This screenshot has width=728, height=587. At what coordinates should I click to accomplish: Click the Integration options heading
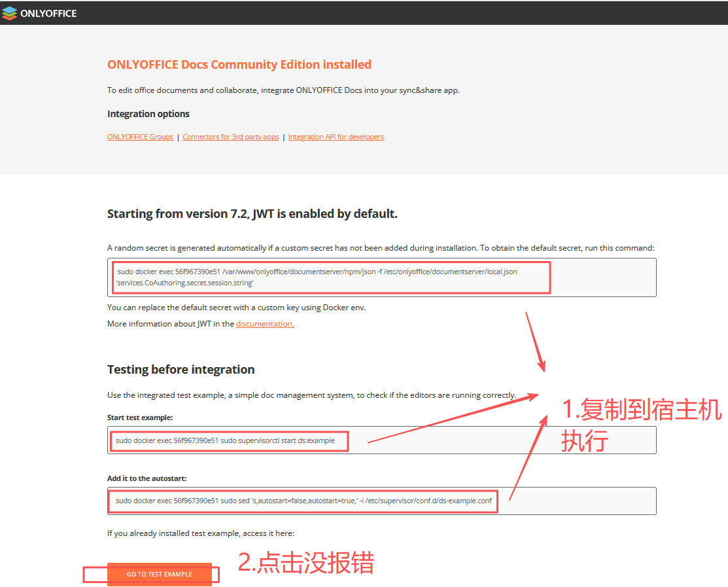148,114
